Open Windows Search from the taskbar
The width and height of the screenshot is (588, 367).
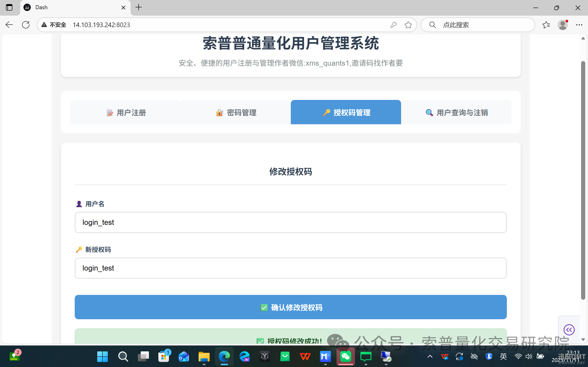[x=123, y=357]
